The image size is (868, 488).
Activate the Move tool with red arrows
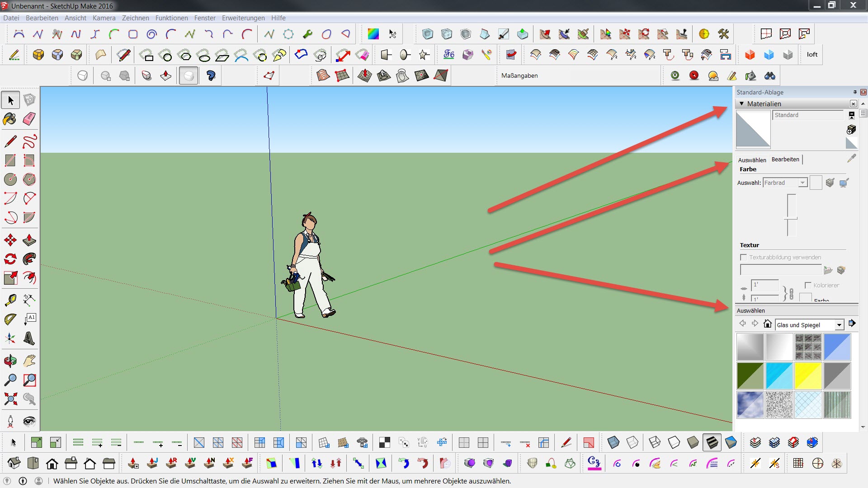10,240
